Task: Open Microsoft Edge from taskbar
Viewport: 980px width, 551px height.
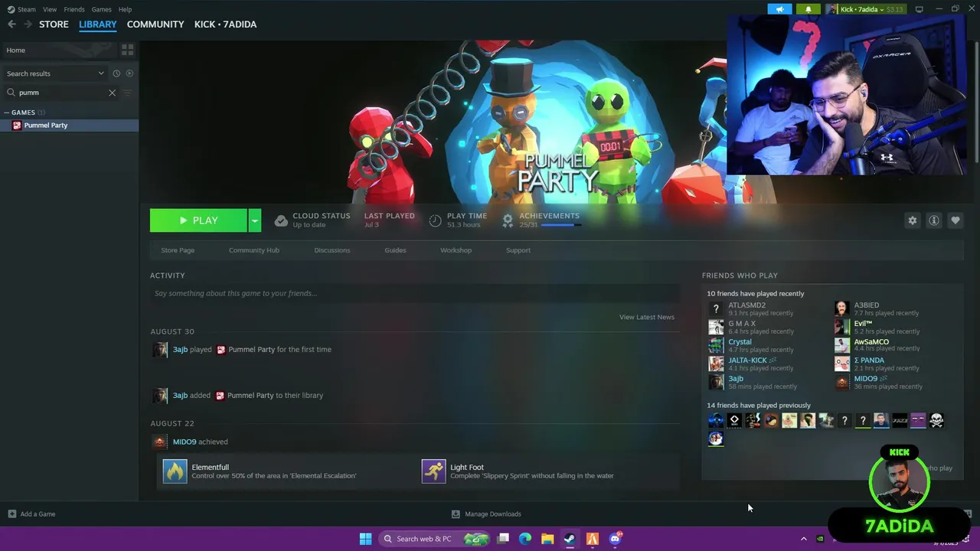Action: coord(525,539)
